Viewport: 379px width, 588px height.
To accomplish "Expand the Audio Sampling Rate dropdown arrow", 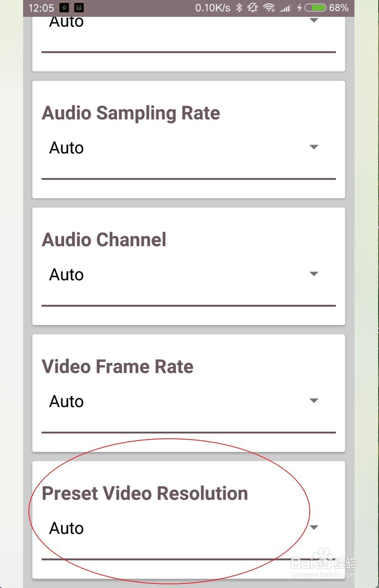I will tap(314, 147).
